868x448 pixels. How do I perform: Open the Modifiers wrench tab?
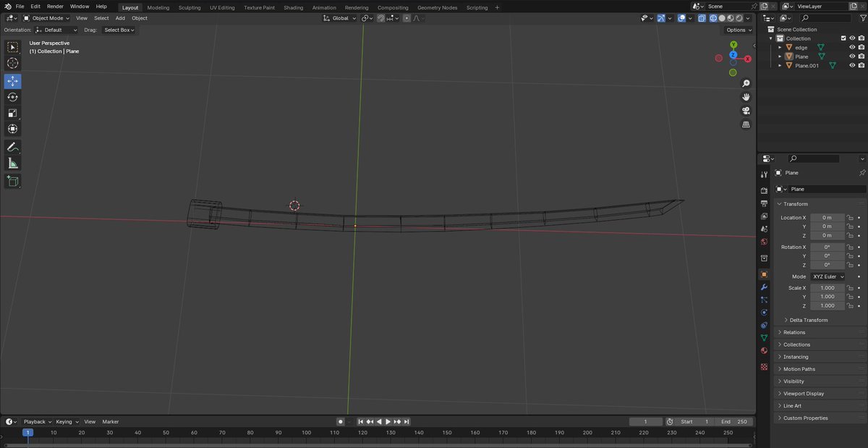764,287
